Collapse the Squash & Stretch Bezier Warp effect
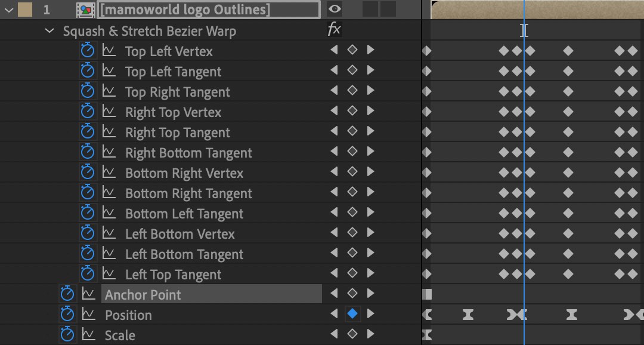 (x=50, y=30)
